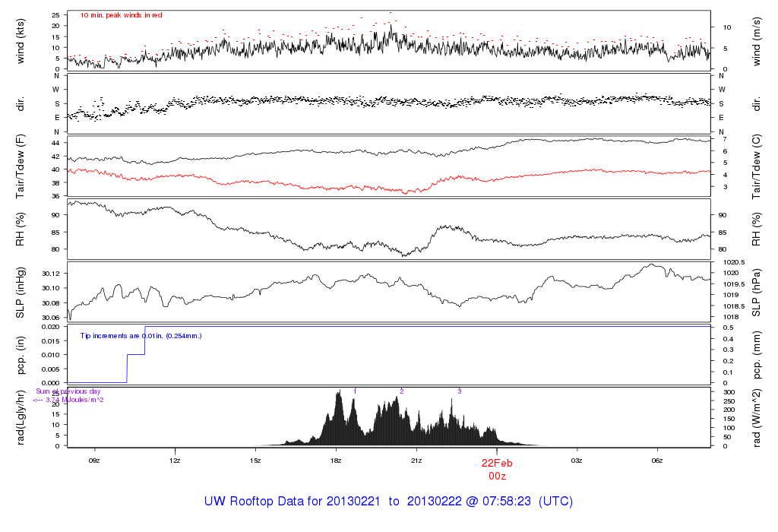Click radiation peak marker '2'

[x=401, y=391]
